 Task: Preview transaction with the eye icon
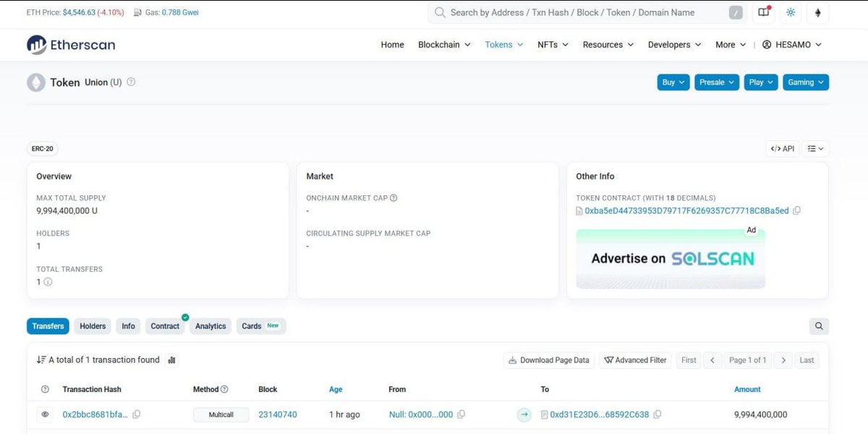[x=46, y=414]
